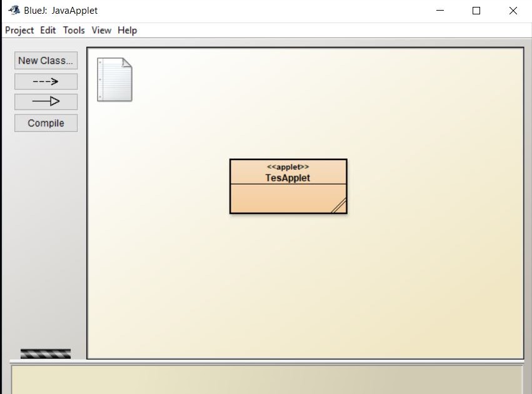
Task: Open the Edit menu
Action: point(48,30)
